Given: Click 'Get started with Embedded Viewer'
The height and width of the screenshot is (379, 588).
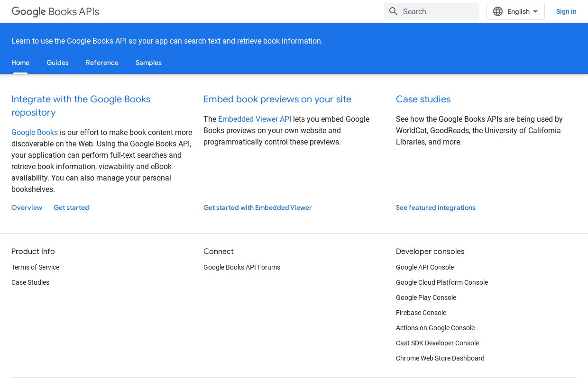Looking at the screenshot, I should [x=257, y=208].
